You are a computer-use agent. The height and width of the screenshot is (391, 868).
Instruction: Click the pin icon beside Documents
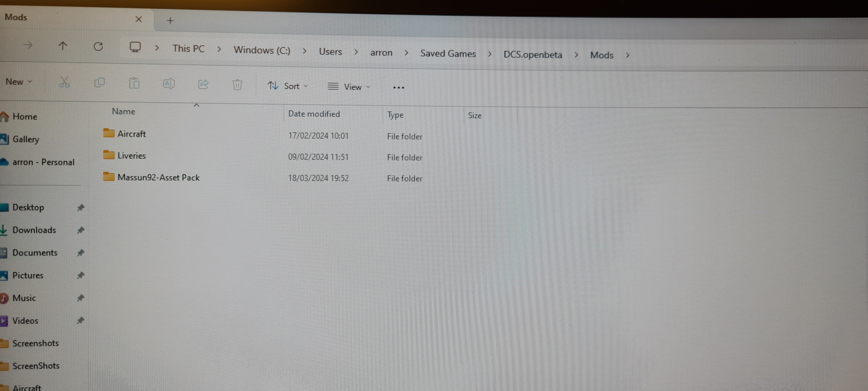(x=81, y=253)
